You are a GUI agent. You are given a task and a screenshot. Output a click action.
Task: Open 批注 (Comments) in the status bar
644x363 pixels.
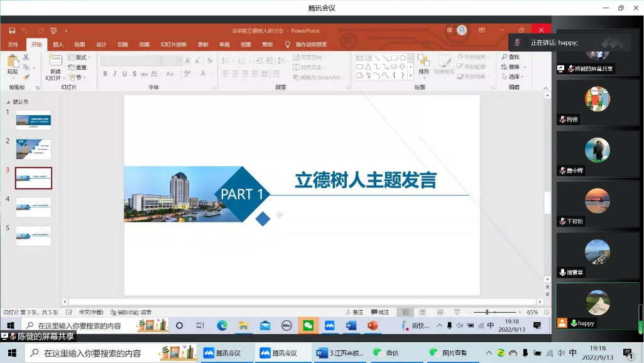coord(380,312)
